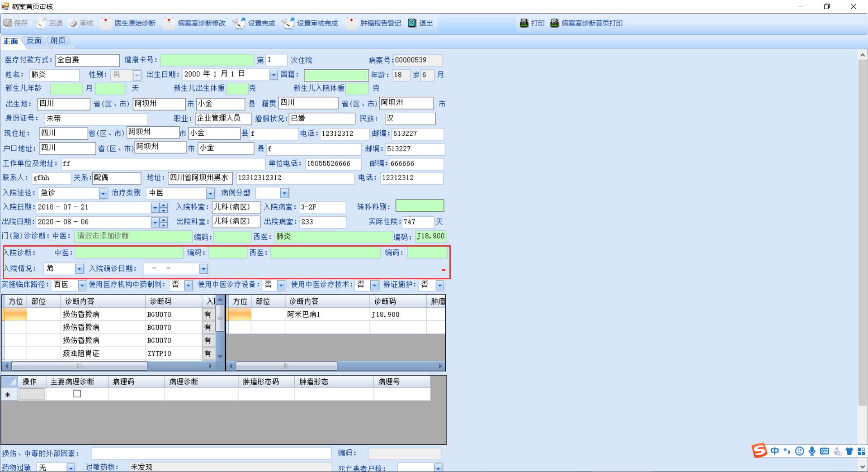The image size is (868, 472).
Task: Expand 辨证施护 dropdown
Action: (x=440, y=285)
